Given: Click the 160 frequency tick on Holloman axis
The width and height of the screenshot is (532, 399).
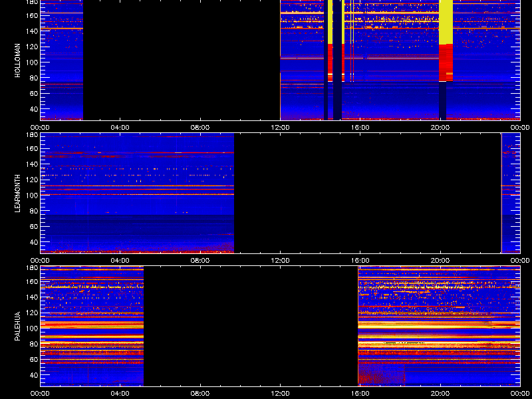Looking at the screenshot, I should [x=31, y=15].
